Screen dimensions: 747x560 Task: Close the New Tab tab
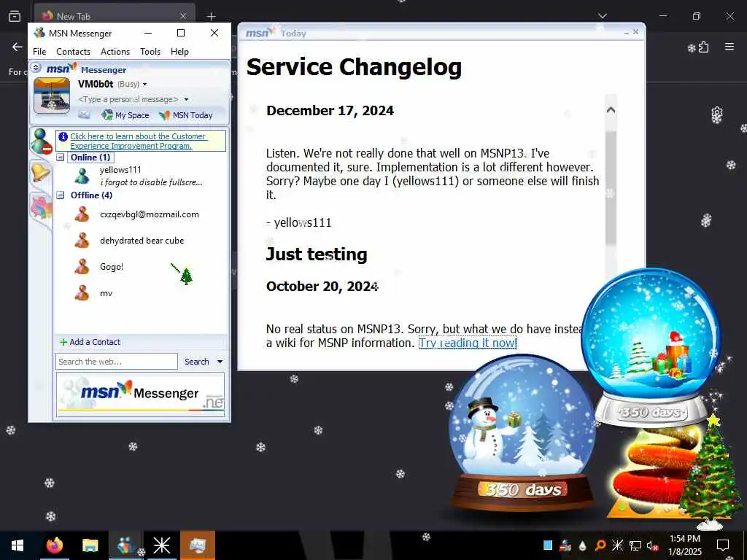tap(183, 16)
